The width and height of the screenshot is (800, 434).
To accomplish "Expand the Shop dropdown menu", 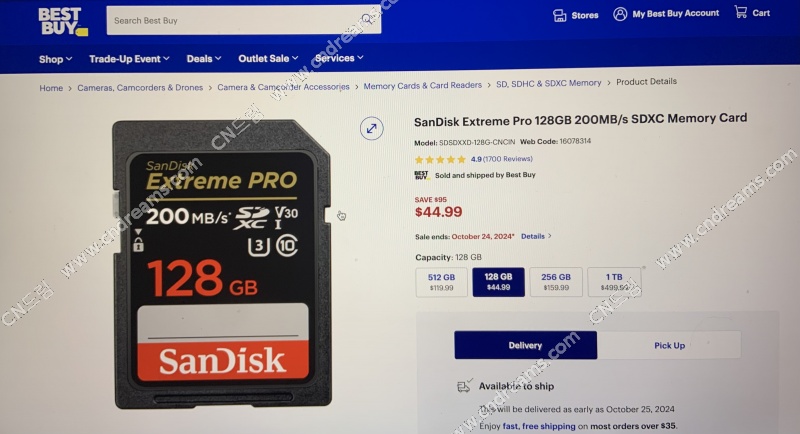I will pos(56,59).
